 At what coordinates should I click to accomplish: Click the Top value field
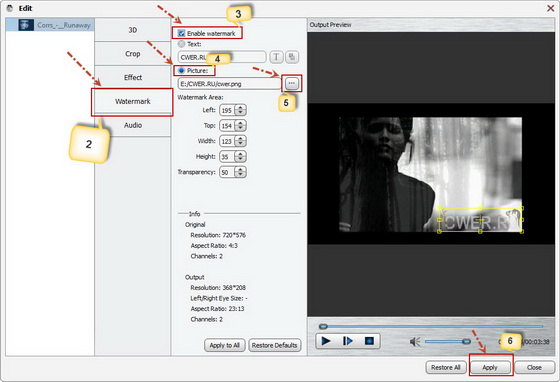228,126
